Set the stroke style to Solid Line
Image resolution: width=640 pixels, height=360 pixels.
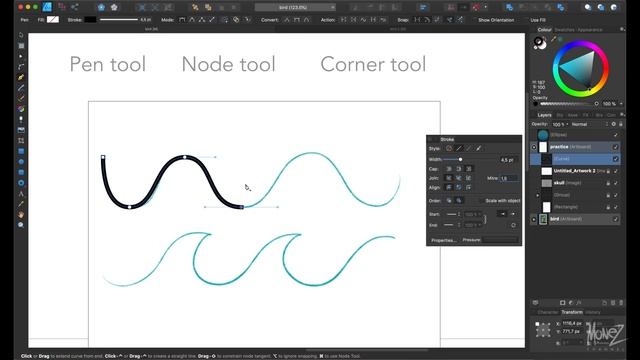[459, 149]
